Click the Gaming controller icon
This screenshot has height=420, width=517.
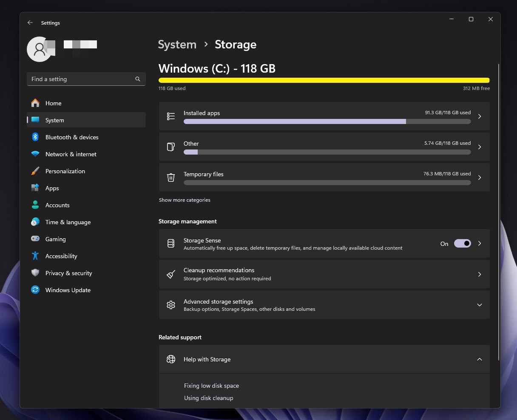click(35, 239)
